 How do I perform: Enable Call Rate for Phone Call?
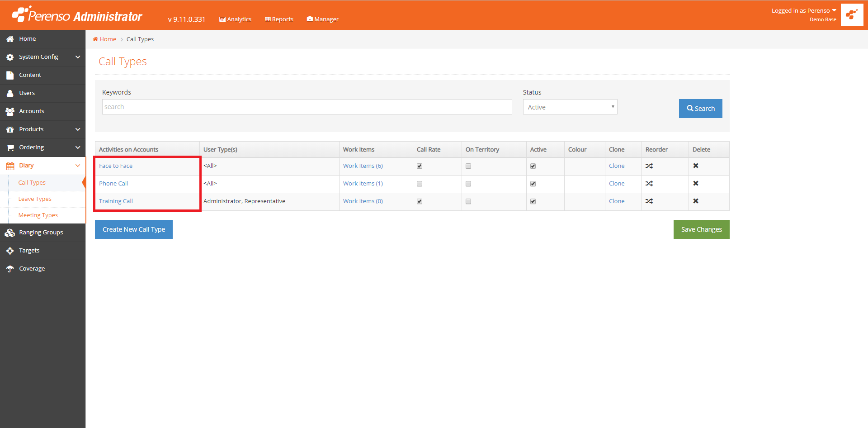420,184
